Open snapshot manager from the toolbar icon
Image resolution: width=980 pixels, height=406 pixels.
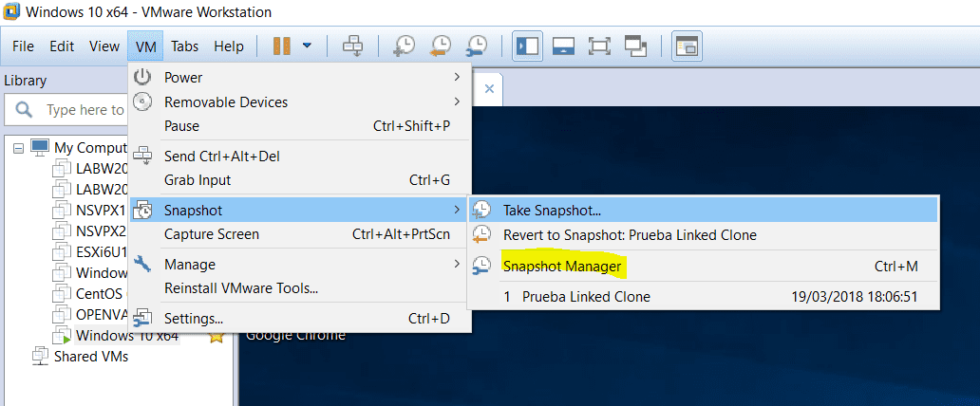[477, 46]
